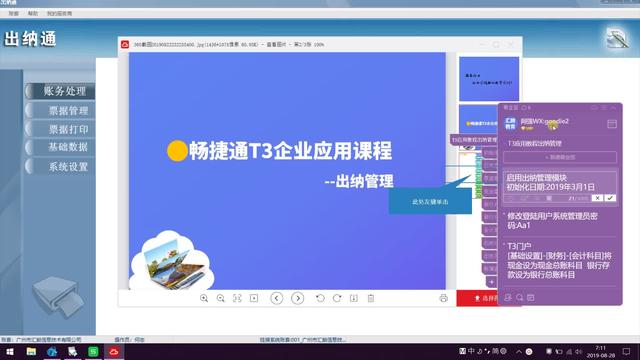Open the 基础数据 module
Screen dimensions: 640x360
pos(60,147)
